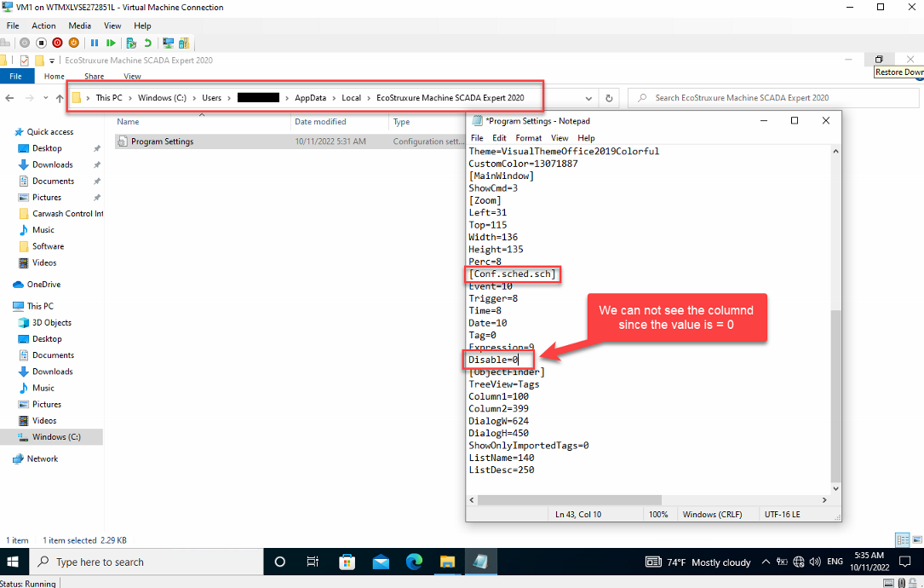924x588 pixels.
Task: Click the volume speaker tray icon
Action: tap(815, 562)
